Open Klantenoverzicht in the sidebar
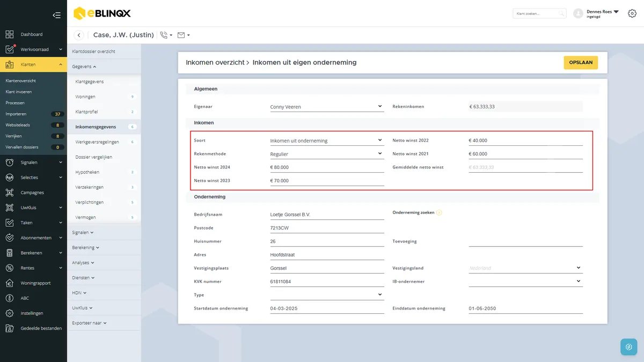This screenshot has width=644, height=362. point(21,81)
